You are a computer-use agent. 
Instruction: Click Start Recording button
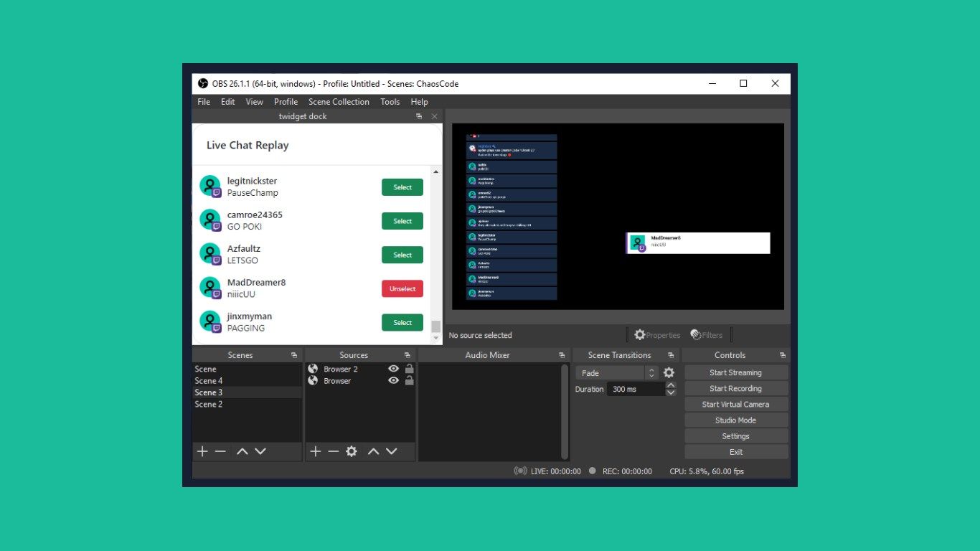736,388
